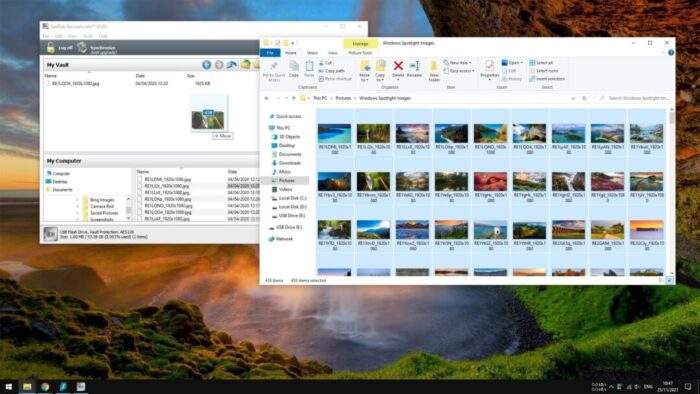
Task: Click the Cut command in ribbon
Action: 326,63
